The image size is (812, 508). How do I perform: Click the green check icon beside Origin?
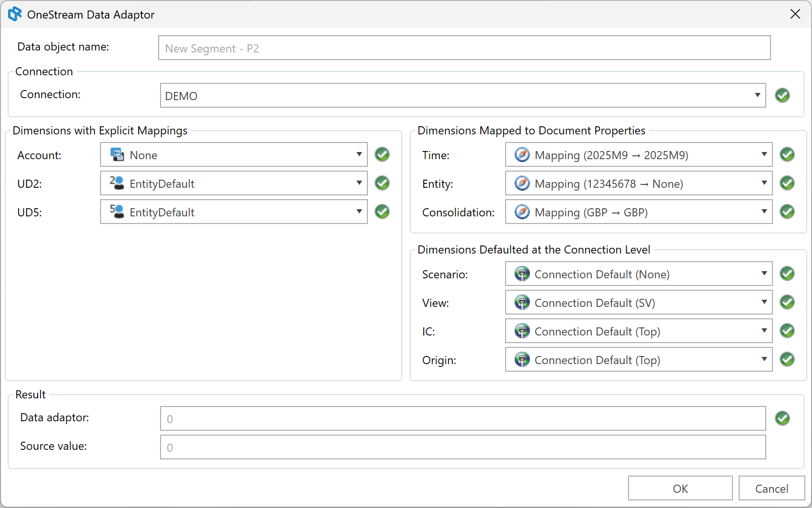pos(787,359)
